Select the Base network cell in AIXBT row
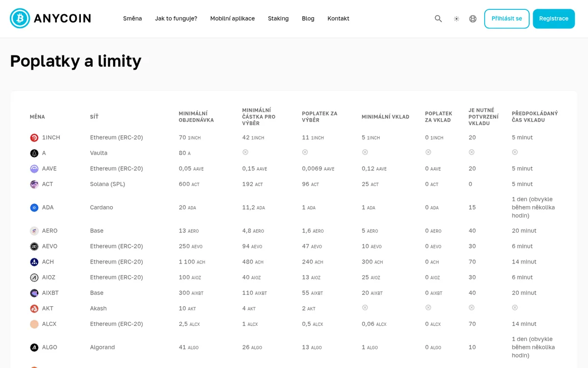 97,293
